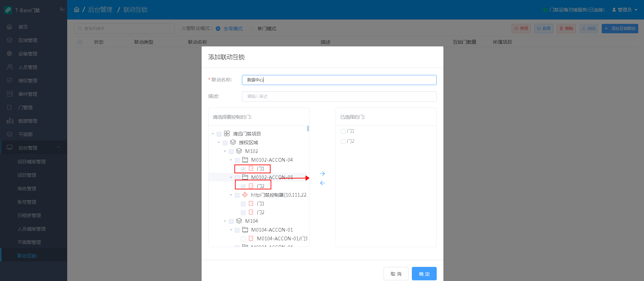Click the M102 layers icon
This screenshot has height=281, width=644.
[239, 151]
